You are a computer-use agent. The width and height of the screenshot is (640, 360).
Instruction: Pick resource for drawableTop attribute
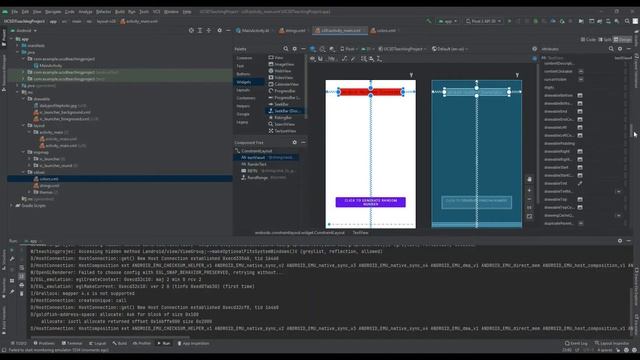pos(580,200)
